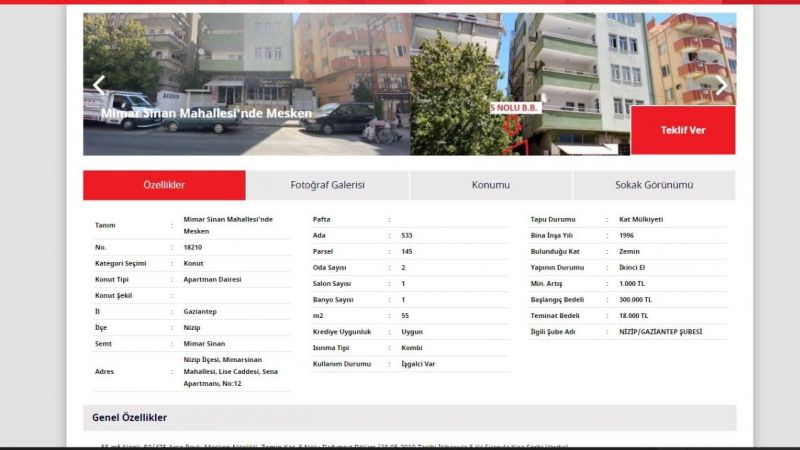Screen dimensions: 800x450
Task: Select the Parsel value 145
Action: (x=407, y=252)
